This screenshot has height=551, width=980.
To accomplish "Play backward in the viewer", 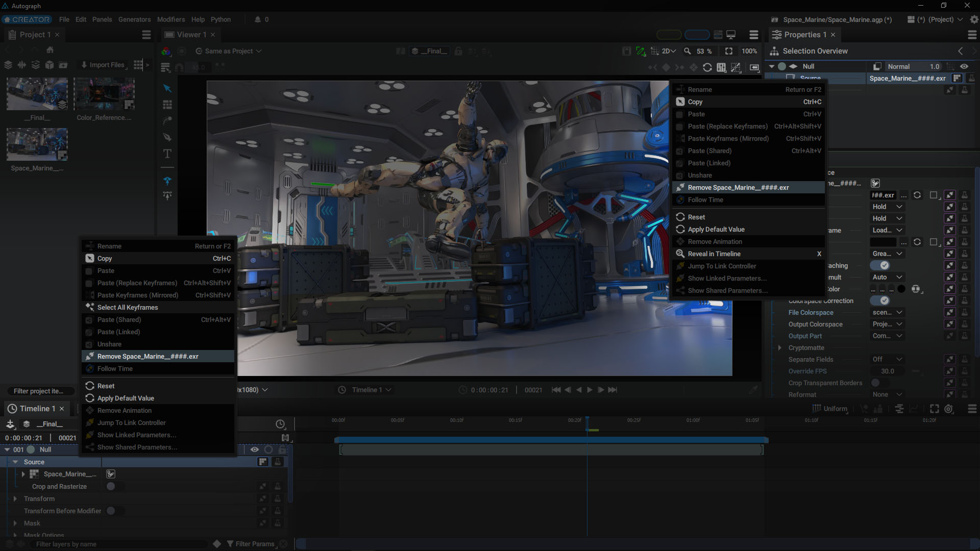I will pos(579,390).
